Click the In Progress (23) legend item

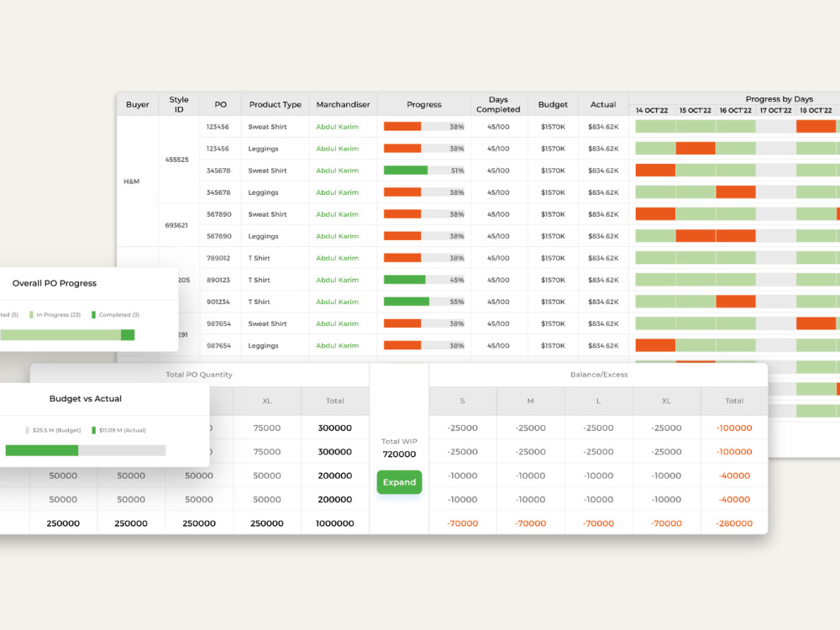point(55,314)
